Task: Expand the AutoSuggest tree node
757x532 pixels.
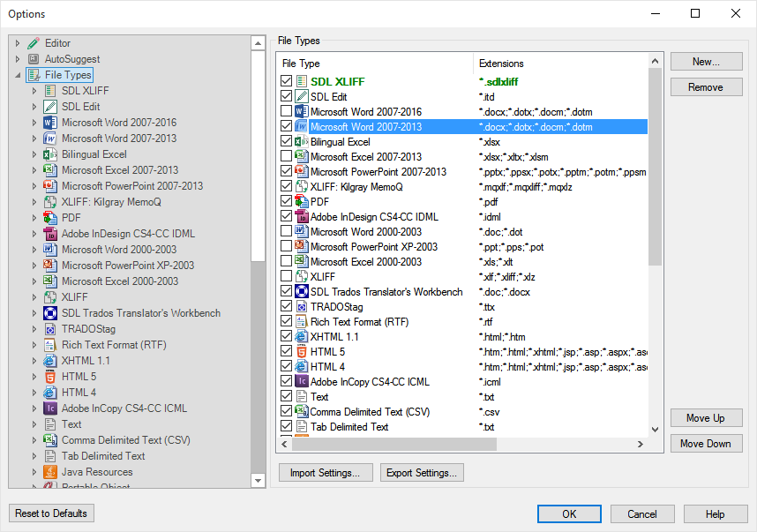Action: tap(18, 59)
